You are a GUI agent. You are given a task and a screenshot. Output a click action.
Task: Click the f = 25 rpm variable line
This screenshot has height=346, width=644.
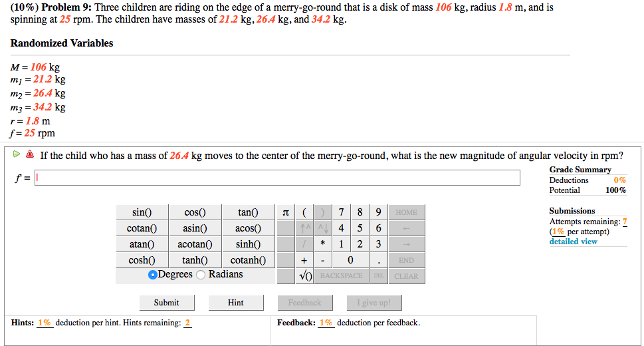[33, 133]
